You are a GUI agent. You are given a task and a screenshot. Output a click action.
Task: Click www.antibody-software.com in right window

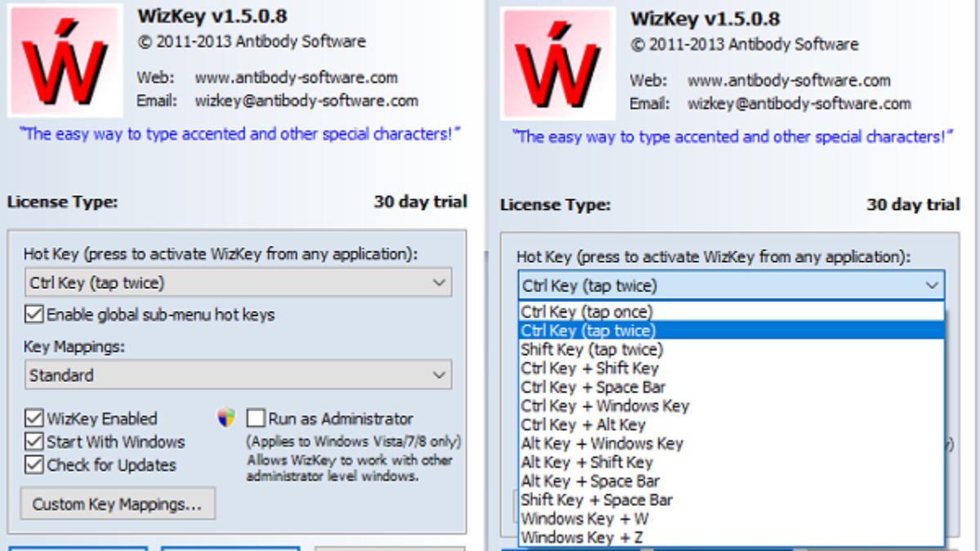[x=789, y=81]
